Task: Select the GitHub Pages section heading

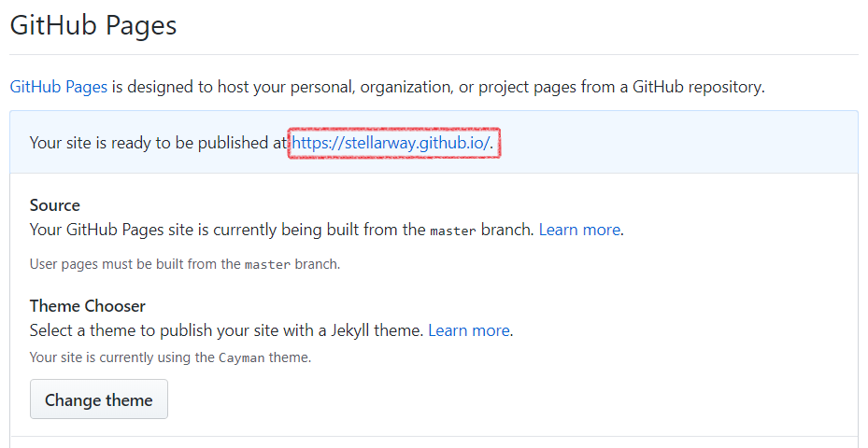Action: [x=93, y=25]
